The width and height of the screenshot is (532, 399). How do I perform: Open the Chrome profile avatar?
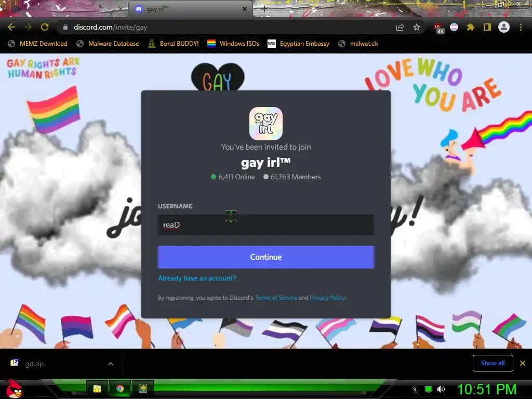504,27
